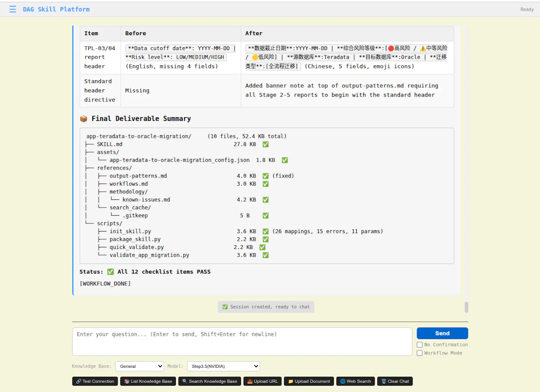The height and width of the screenshot is (392, 540).
Task: Click the 'scripts/' folder entry
Action: 110,224
